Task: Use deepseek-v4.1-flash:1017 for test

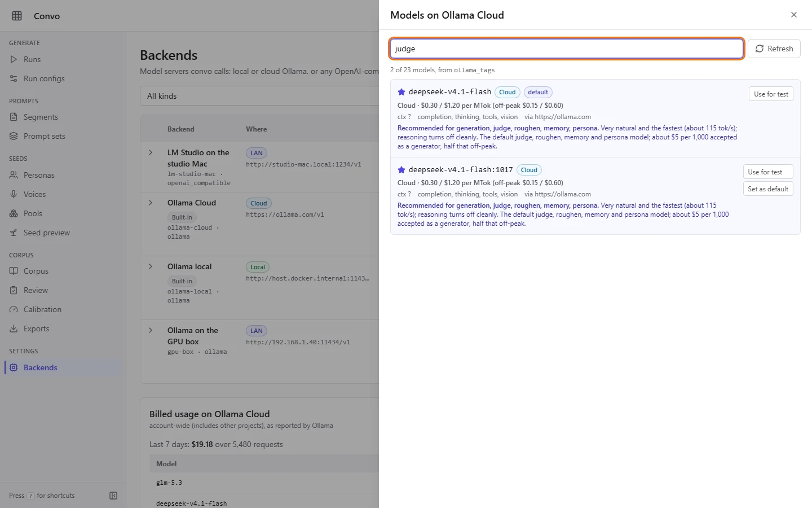Action: point(768,172)
